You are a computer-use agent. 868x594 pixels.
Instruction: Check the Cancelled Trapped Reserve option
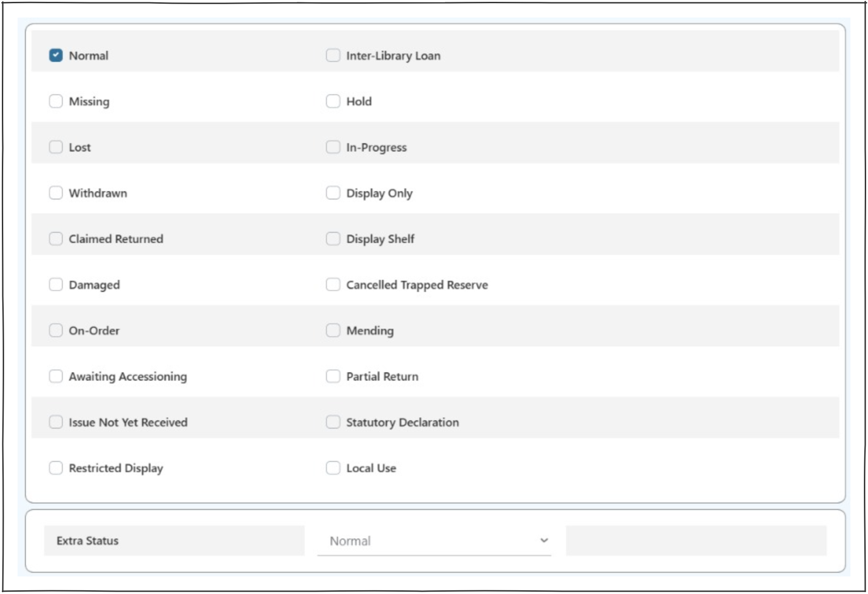(x=333, y=285)
